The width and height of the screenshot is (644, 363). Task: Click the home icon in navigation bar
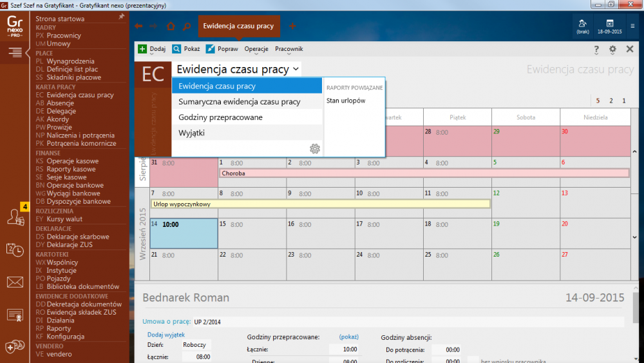coord(170,26)
